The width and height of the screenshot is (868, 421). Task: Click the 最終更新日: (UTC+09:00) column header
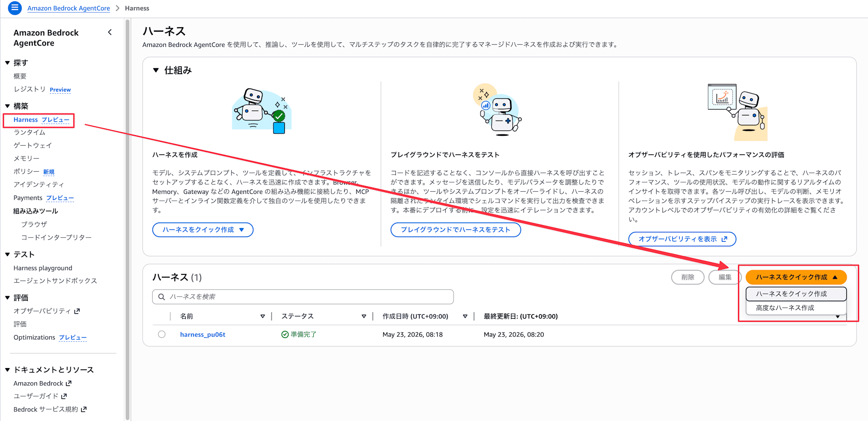[521, 317]
